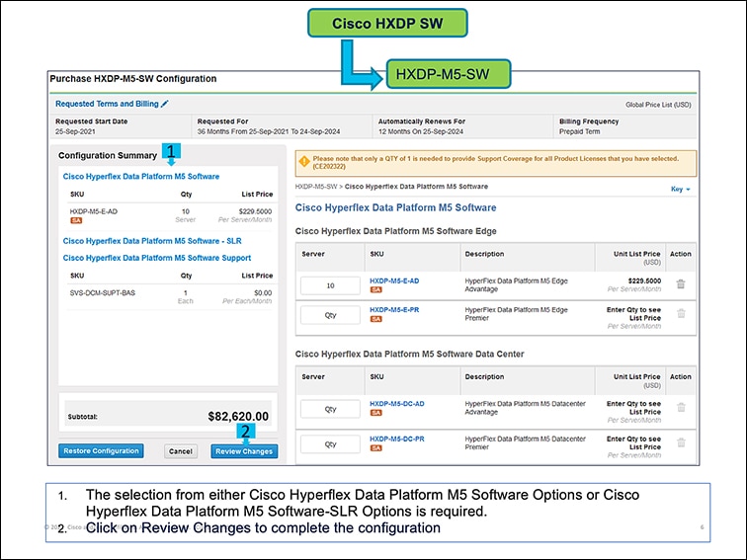This screenshot has height=560, width=747.
Task: Open Cisco Hyperflex M5 Software - SLR link
Action: [152, 241]
